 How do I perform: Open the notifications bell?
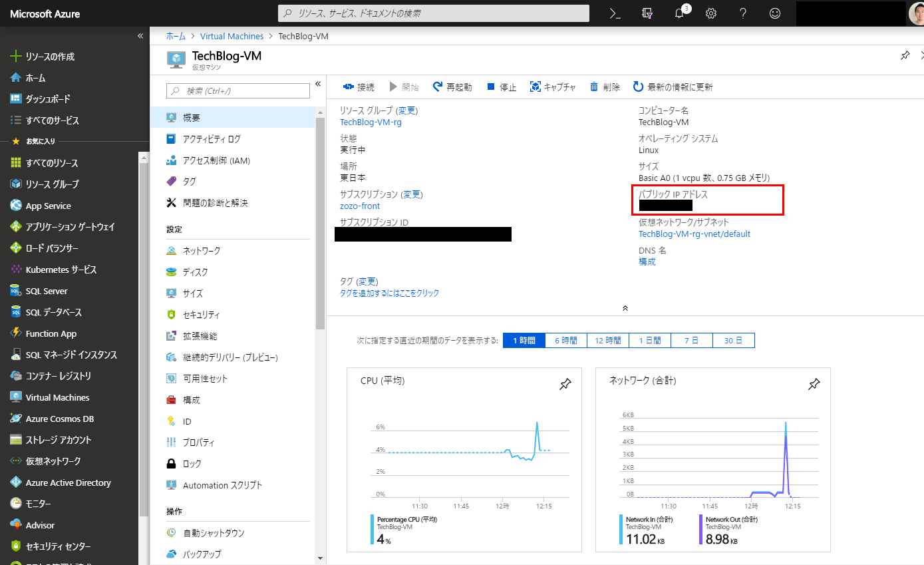pos(679,13)
